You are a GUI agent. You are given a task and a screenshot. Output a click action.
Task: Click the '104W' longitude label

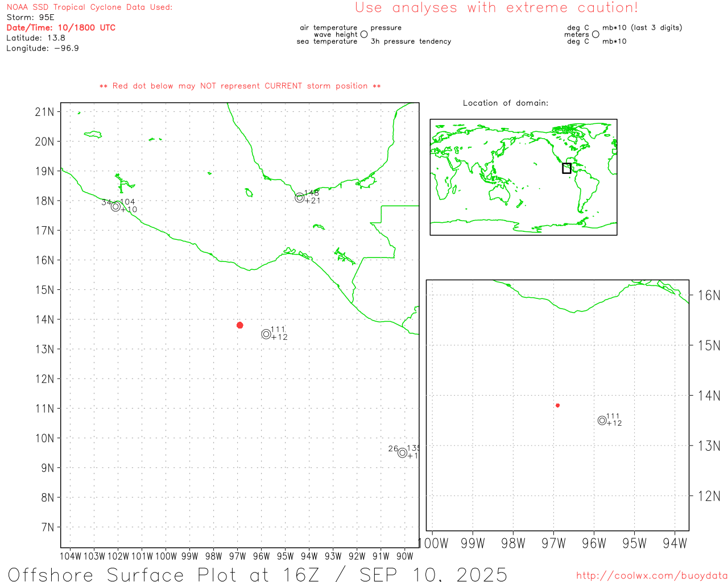71,556
